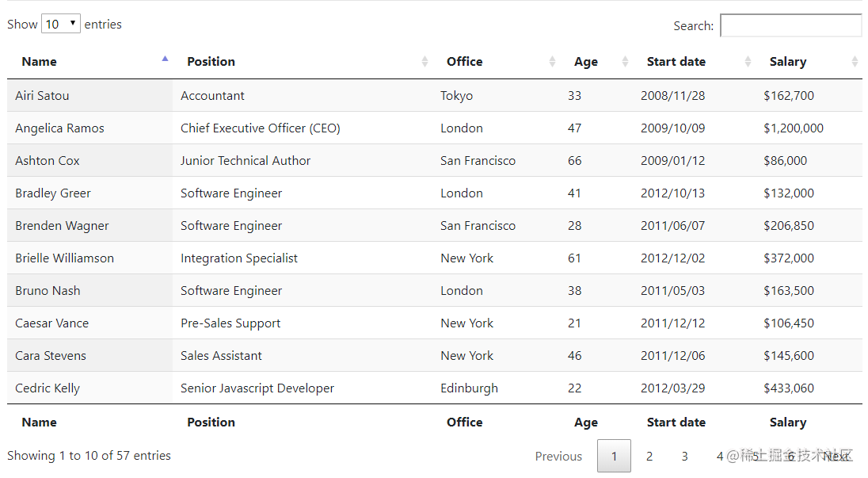Image resolution: width=868 pixels, height=478 pixels.
Task: Click the start date 2012/10/13
Action: point(672,193)
